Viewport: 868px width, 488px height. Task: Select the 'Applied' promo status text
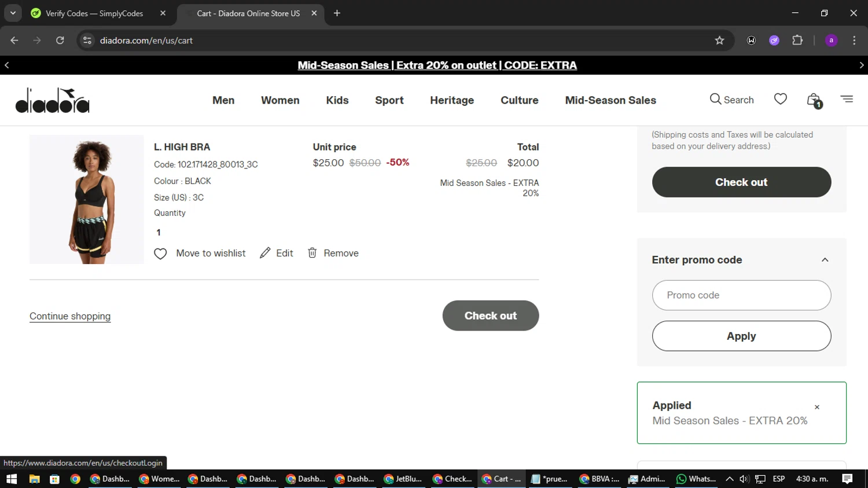(672, 405)
